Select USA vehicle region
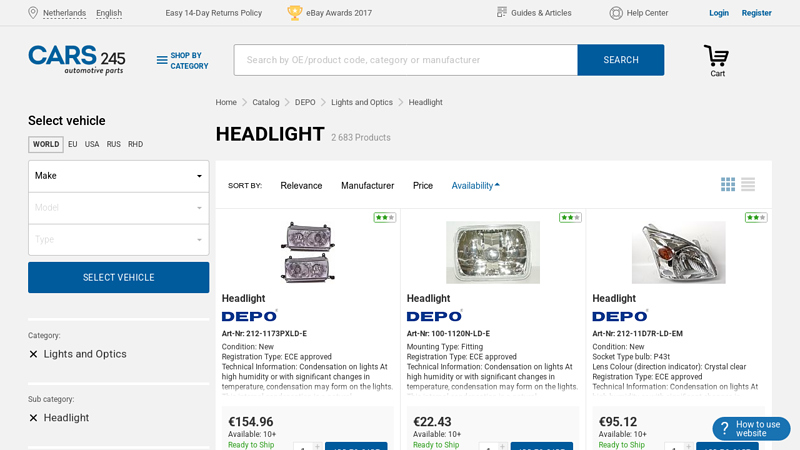 point(92,144)
